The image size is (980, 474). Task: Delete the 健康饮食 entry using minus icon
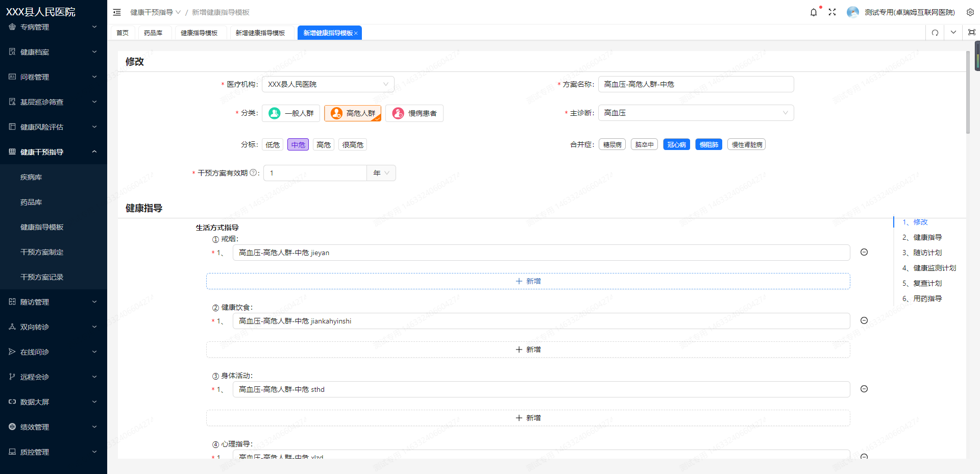pos(864,320)
